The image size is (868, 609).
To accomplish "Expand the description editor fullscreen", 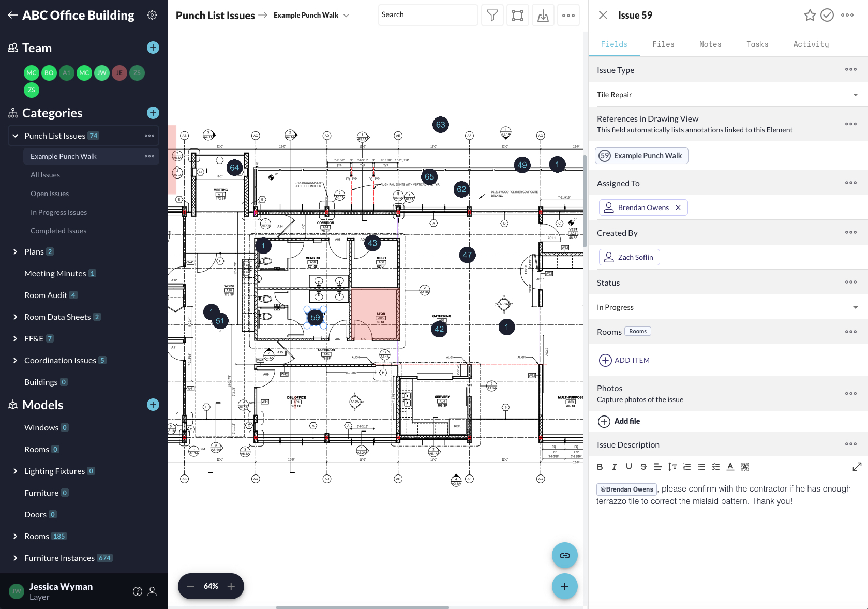I will [857, 467].
